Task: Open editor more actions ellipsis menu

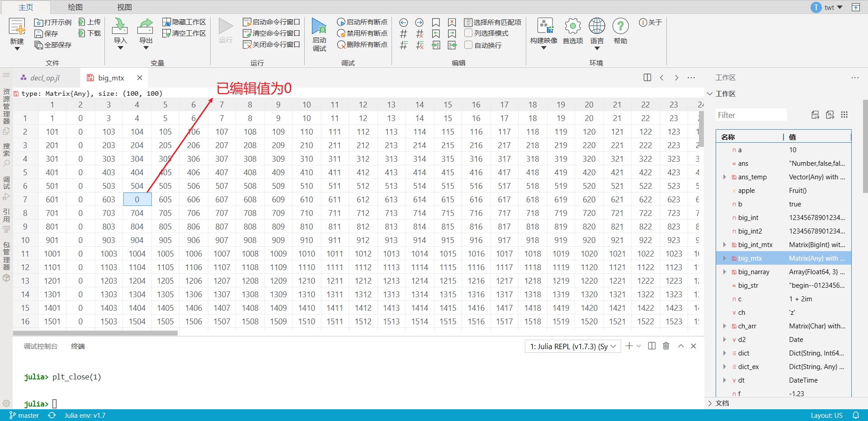Action: point(691,78)
